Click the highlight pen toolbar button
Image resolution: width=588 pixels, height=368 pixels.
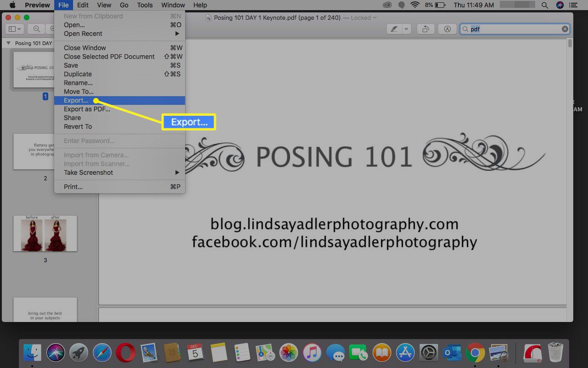[x=395, y=29]
